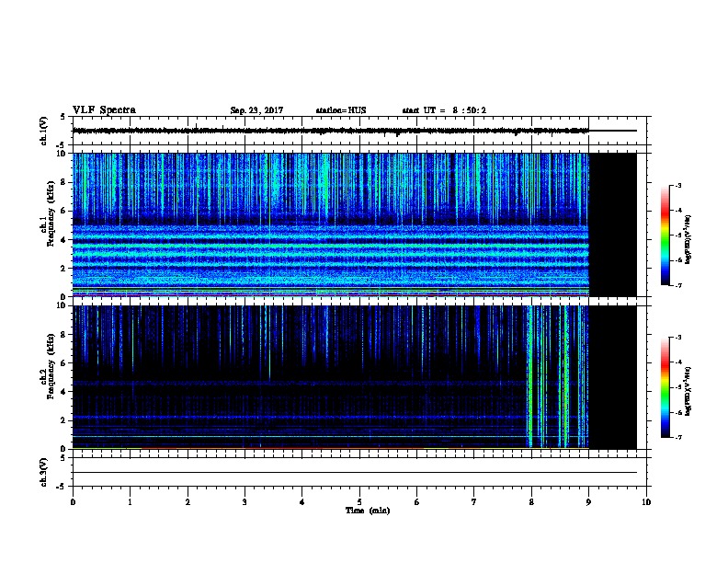Click the time axis tick label '7'

474,502
